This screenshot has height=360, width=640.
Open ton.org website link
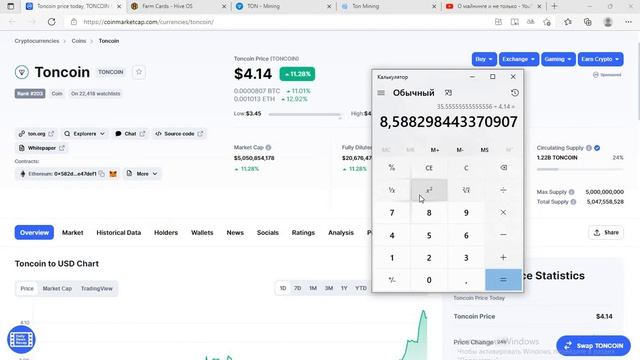(36, 134)
